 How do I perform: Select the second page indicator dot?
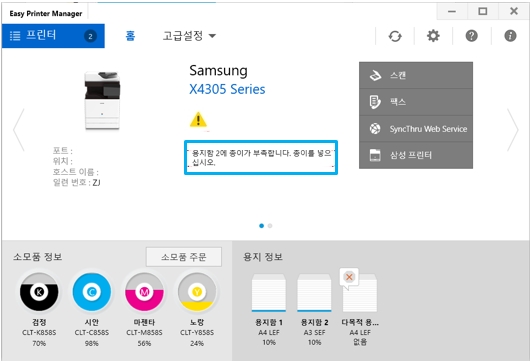(270, 226)
